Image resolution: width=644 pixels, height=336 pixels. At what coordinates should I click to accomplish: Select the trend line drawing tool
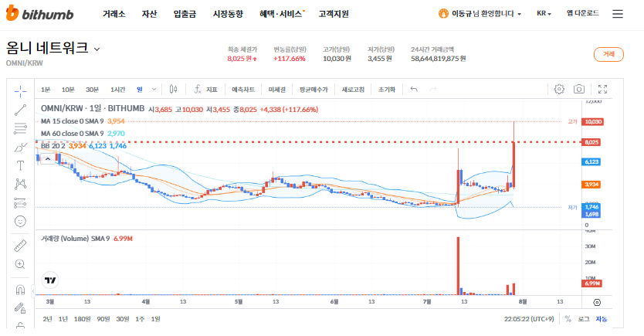[x=20, y=110]
